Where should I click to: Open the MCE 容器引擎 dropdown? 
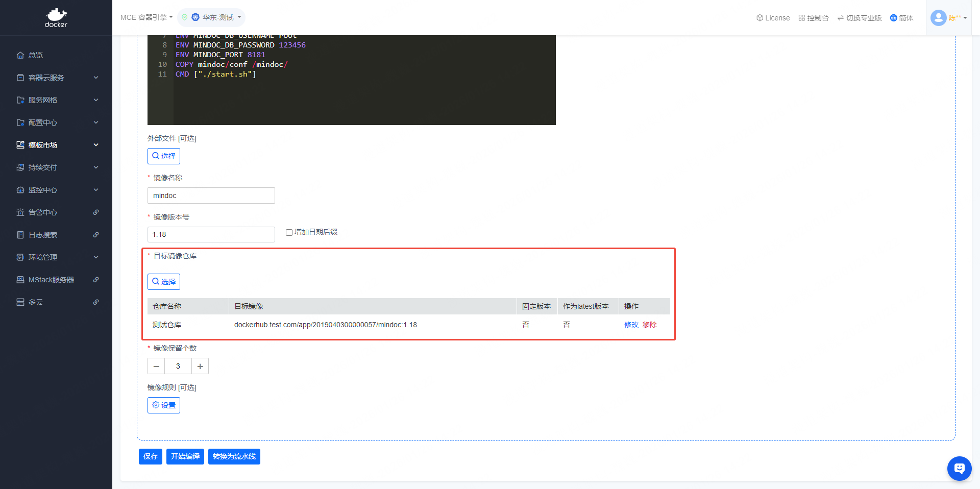[146, 17]
